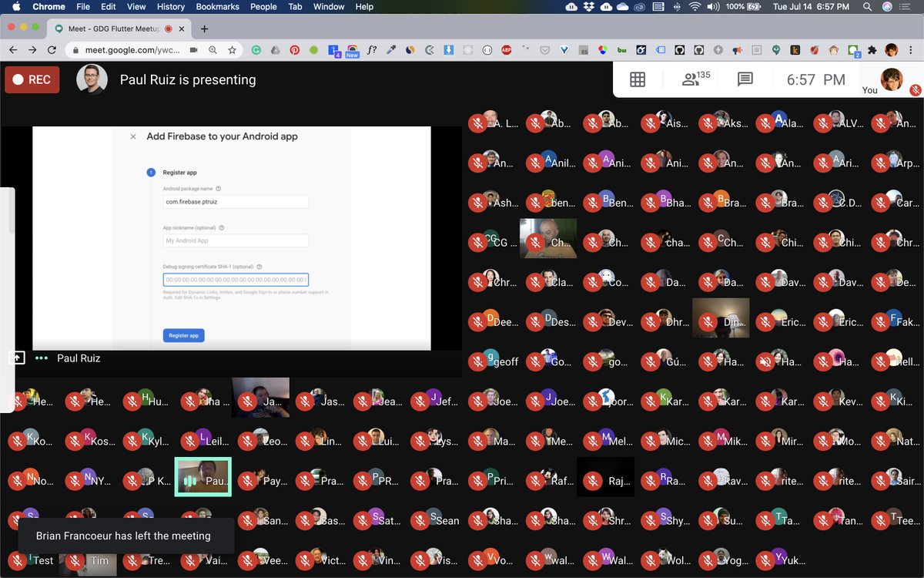Click the Chrome profile avatar
The width and height of the screenshot is (924, 578).
point(892,50)
